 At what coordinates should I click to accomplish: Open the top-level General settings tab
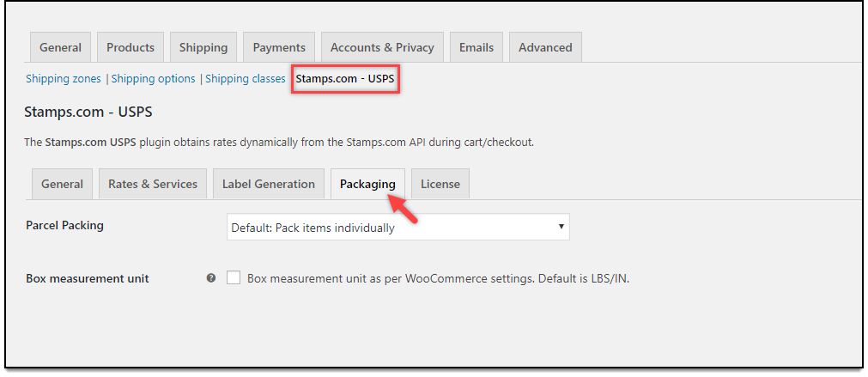60,47
